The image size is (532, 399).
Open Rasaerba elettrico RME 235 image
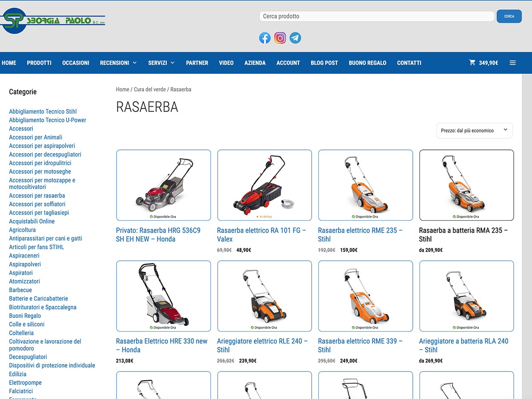(x=366, y=185)
